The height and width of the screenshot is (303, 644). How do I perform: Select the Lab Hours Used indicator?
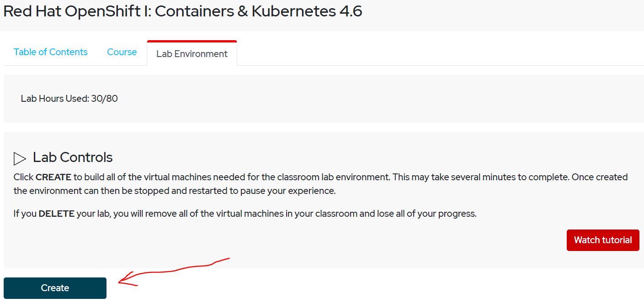coord(69,99)
